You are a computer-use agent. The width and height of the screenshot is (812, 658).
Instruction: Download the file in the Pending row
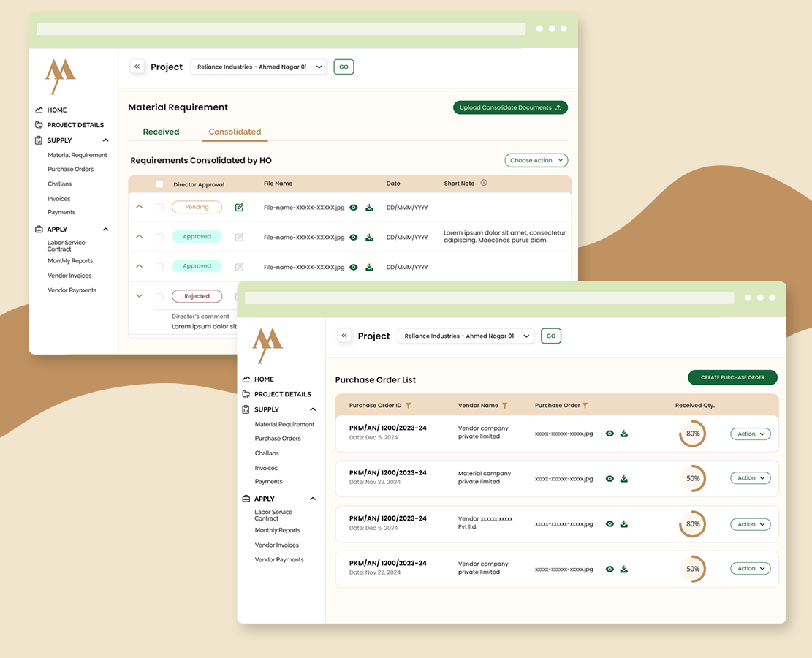[x=369, y=208]
